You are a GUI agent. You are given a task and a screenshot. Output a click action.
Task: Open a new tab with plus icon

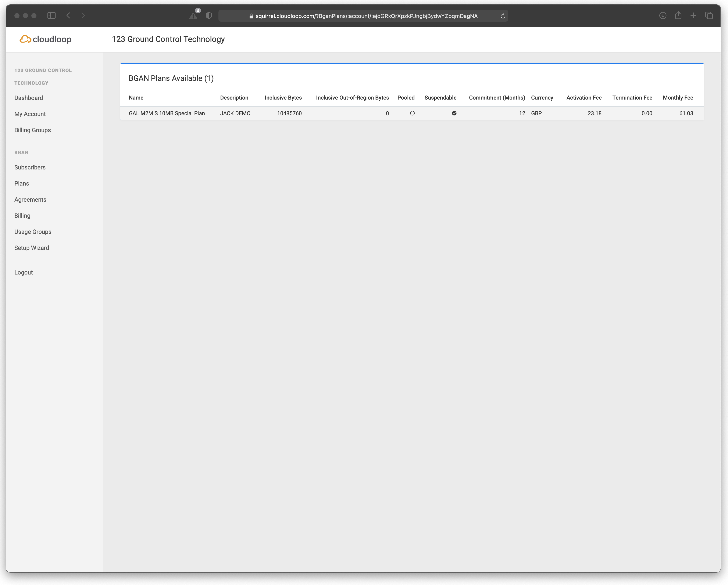pyautogui.click(x=693, y=15)
